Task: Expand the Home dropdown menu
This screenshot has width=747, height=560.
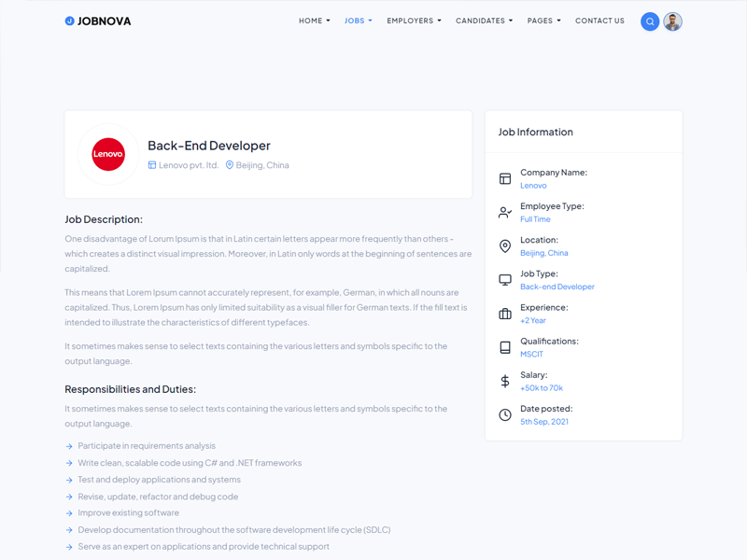Action: click(315, 21)
